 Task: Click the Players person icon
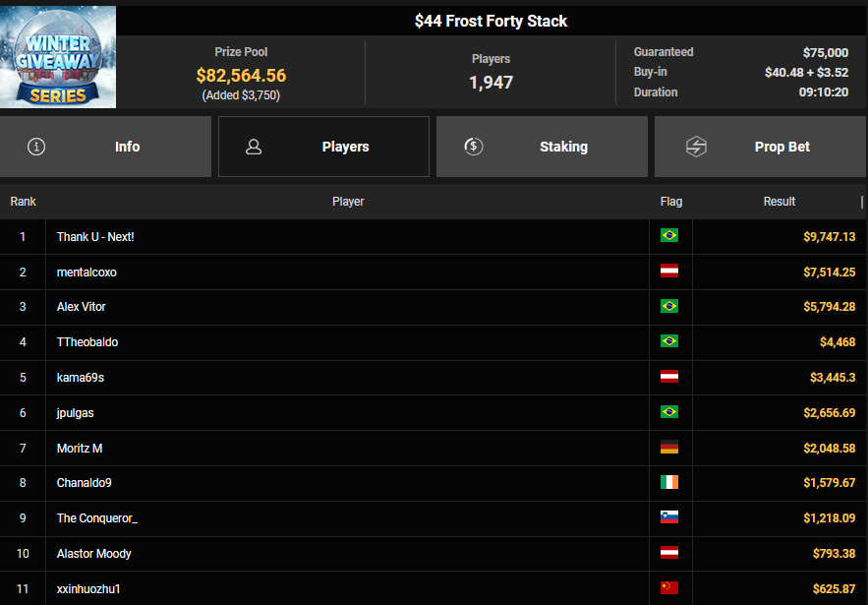click(x=254, y=147)
